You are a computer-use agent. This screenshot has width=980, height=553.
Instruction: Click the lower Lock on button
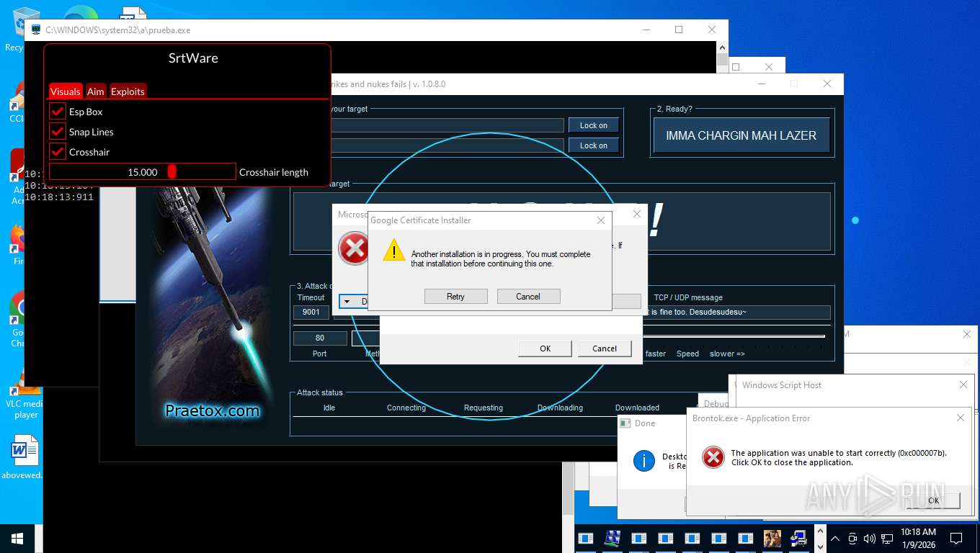594,145
